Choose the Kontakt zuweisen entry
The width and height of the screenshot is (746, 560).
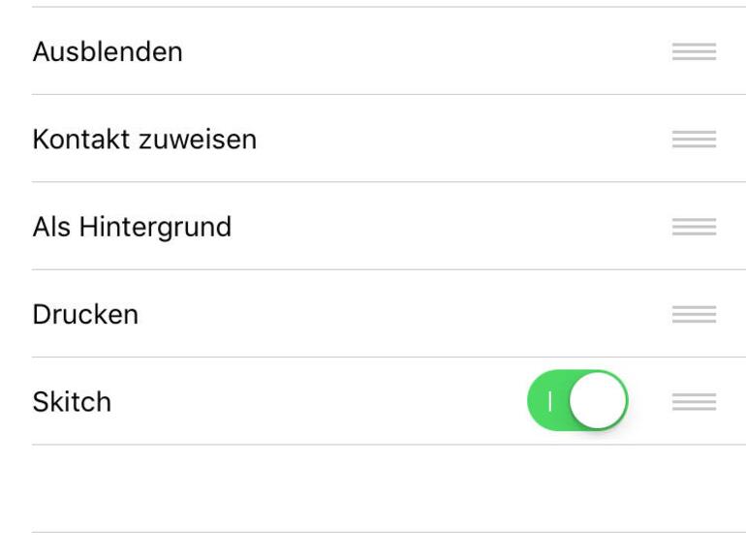tap(144, 140)
